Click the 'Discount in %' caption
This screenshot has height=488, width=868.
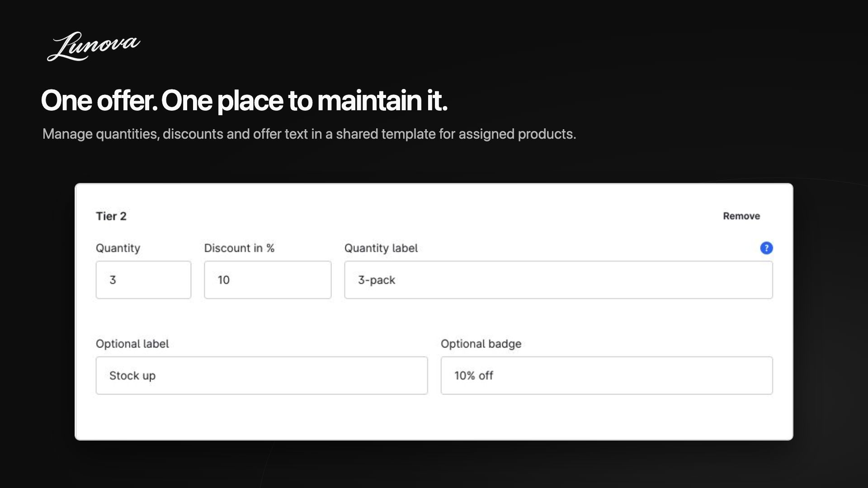pyautogui.click(x=239, y=248)
